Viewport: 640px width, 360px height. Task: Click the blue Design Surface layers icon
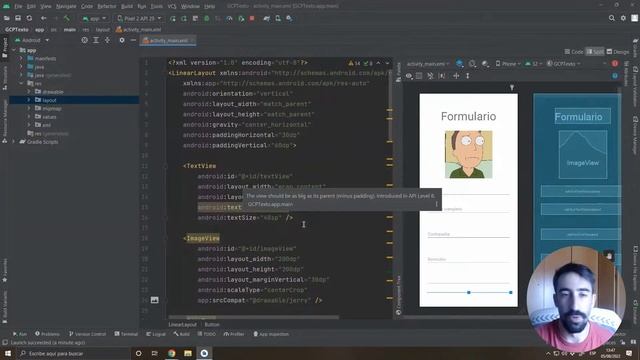[x=459, y=64]
